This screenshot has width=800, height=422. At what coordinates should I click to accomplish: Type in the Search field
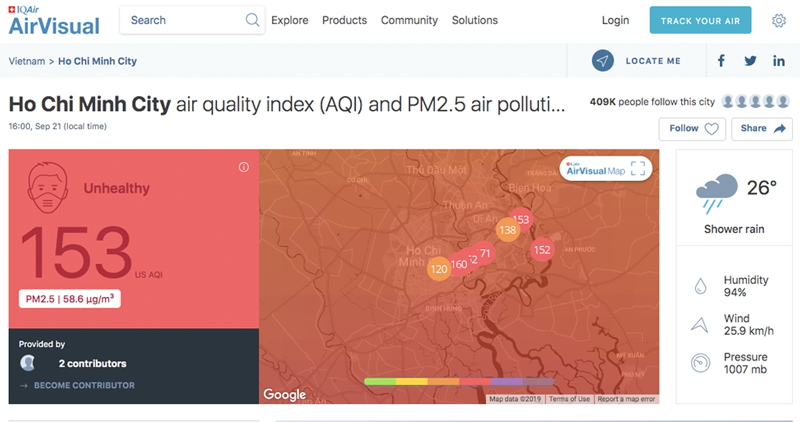185,20
